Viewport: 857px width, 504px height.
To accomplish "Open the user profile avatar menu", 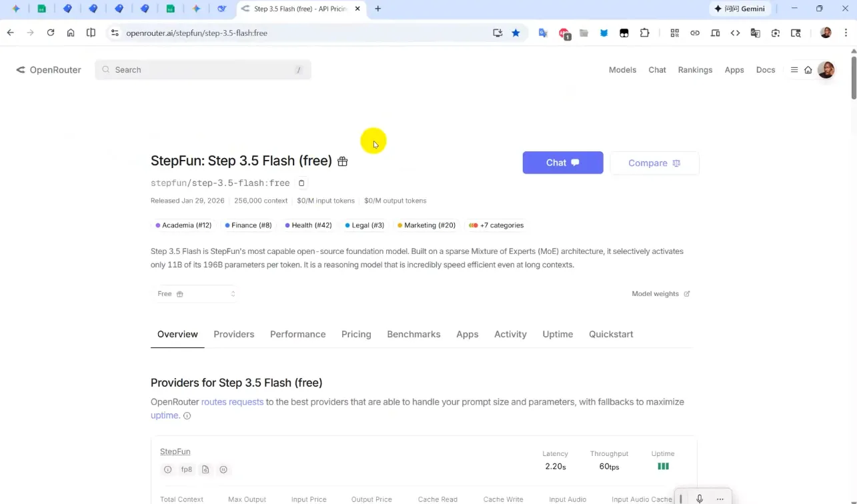I will (x=826, y=69).
